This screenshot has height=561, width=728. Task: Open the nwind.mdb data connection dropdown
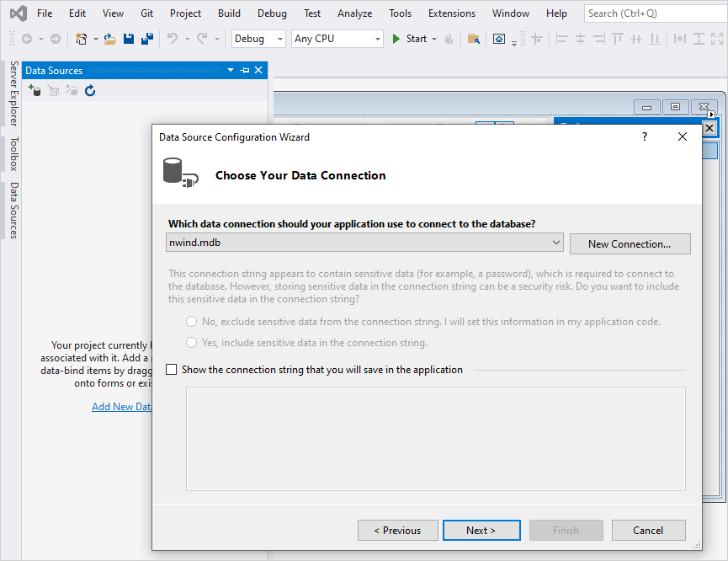[555, 243]
